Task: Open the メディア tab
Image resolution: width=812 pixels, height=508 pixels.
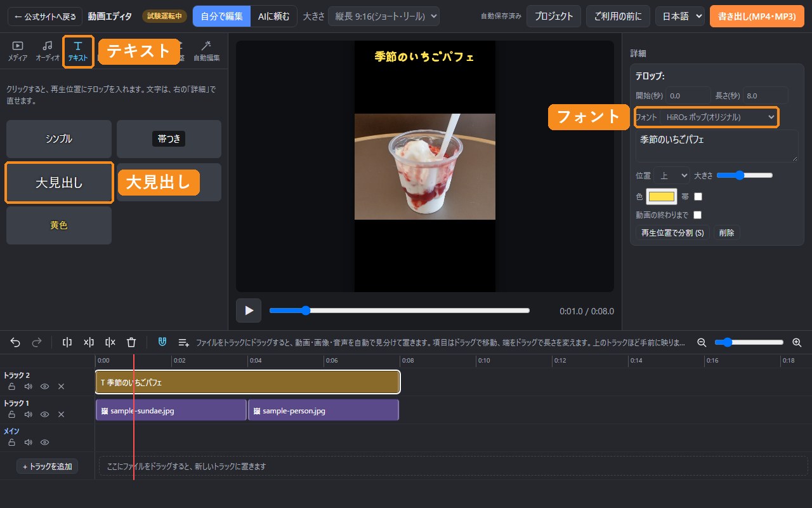Action: [18, 51]
